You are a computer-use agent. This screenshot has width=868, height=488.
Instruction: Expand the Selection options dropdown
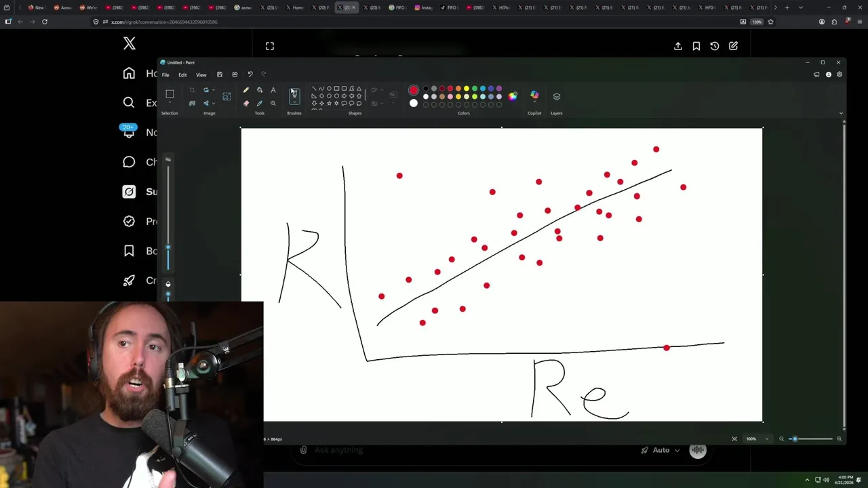point(170,102)
